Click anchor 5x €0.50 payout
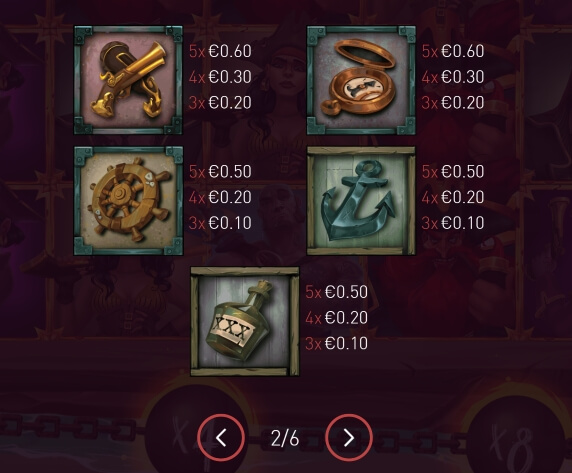Viewport: 572px width, 473px height. (453, 171)
